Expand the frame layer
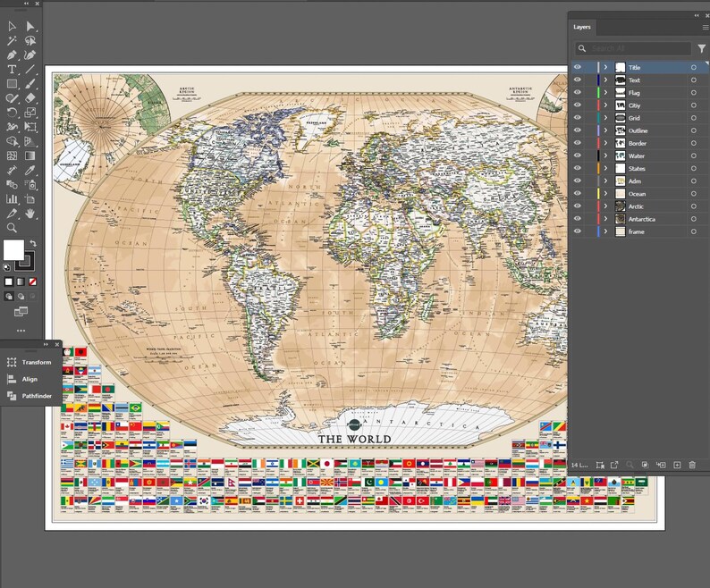710x588 pixels. point(605,231)
